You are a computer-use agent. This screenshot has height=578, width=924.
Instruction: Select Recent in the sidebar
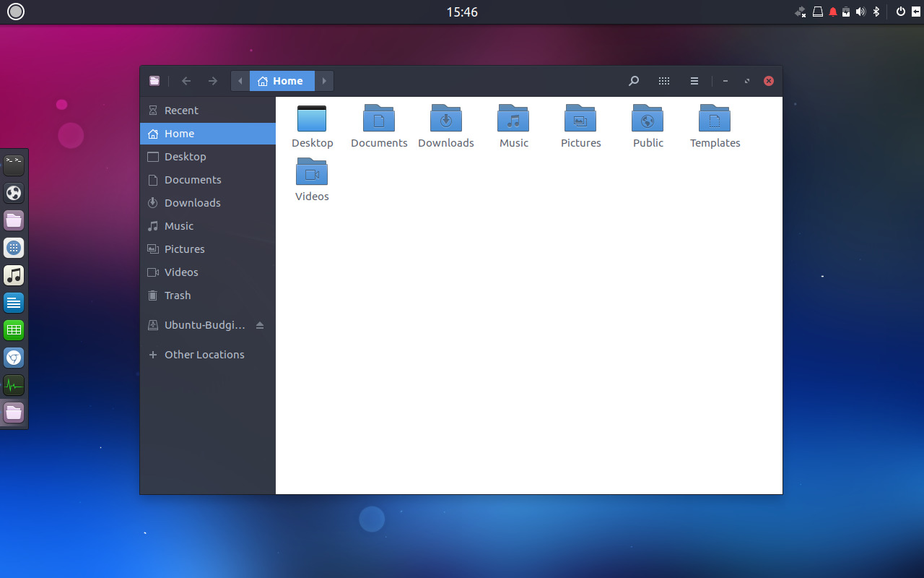click(180, 110)
